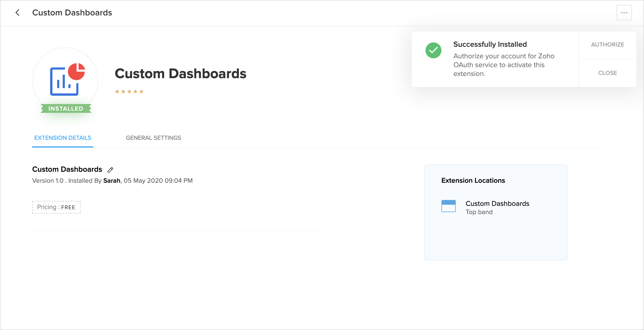Click the Custom Dashboards Top band entry

[x=497, y=204]
